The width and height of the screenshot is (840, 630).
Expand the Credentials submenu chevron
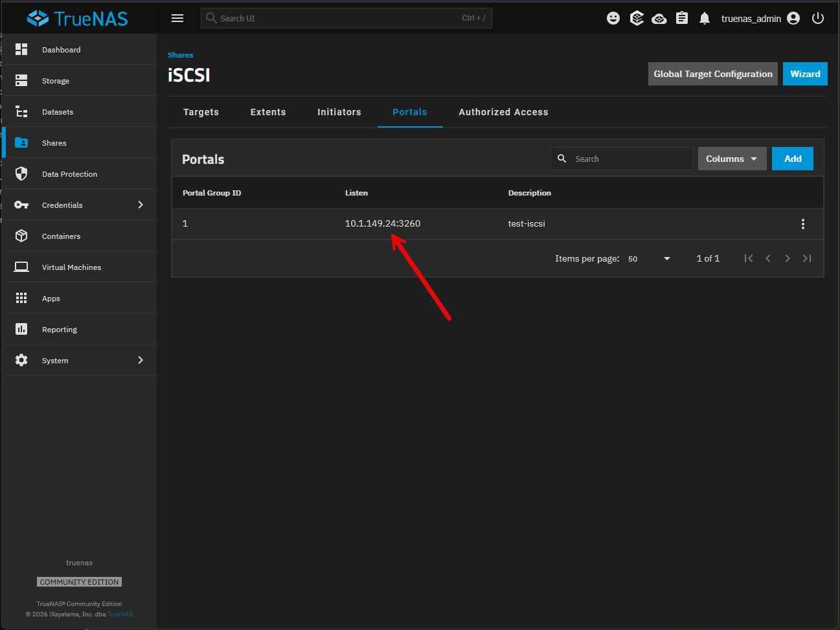pyautogui.click(x=141, y=205)
